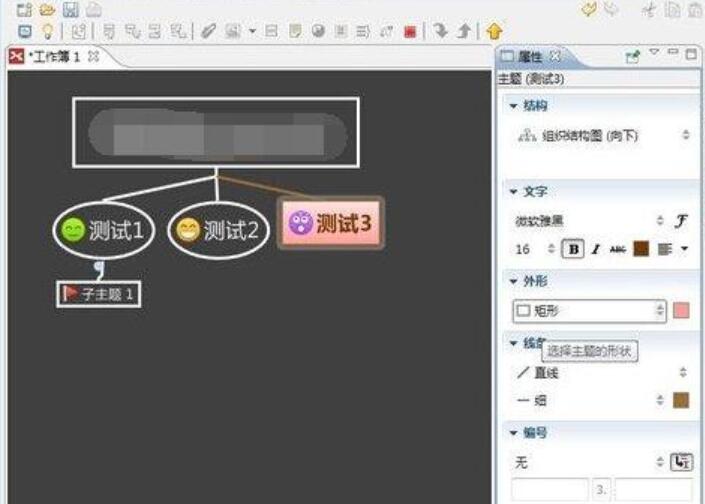Close the 属性 panel tab
Screen dimensions: 705x504
coord(556,56)
